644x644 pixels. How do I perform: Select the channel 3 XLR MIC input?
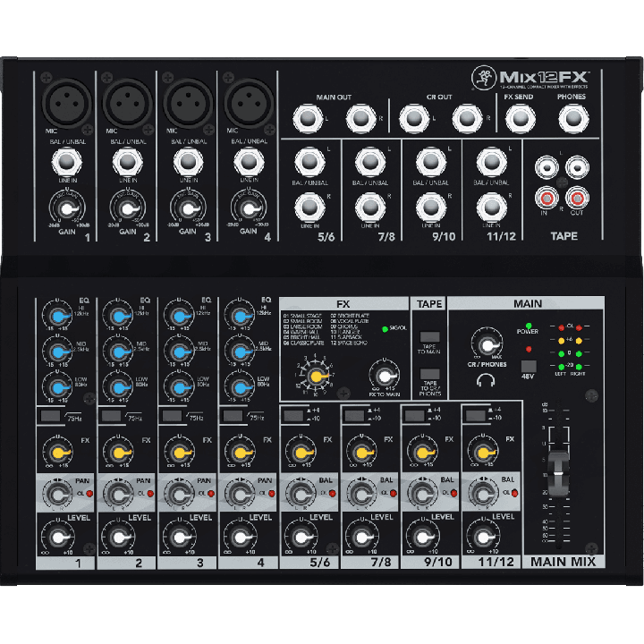[x=188, y=104]
